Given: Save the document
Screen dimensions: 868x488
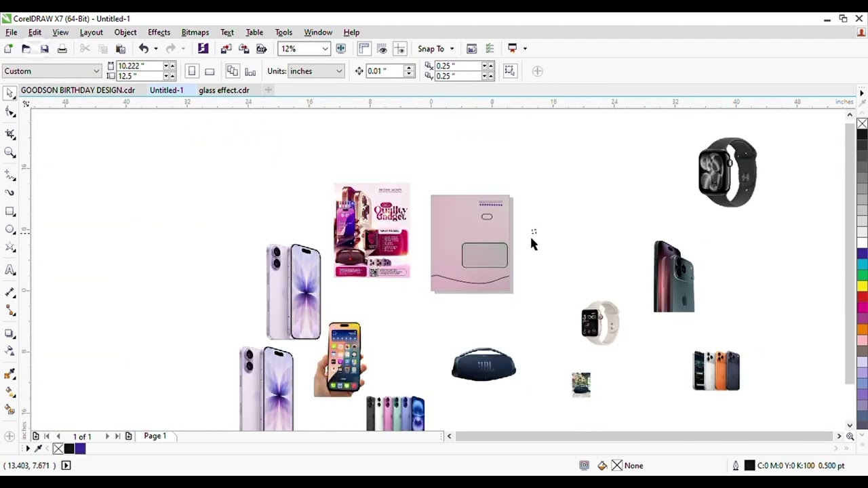Looking at the screenshot, I should point(44,49).
